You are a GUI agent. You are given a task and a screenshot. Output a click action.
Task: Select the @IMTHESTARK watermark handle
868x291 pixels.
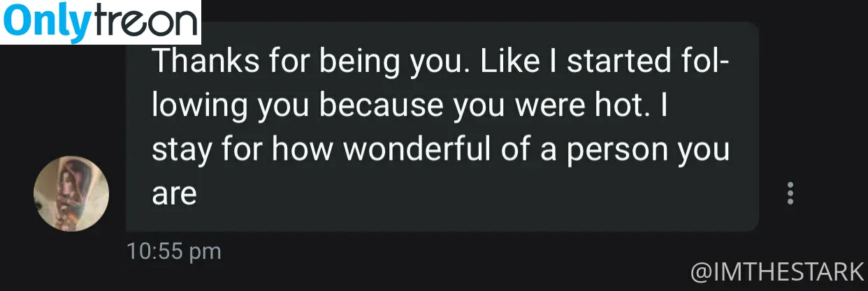pyautogui.click(x=777, y=271)
